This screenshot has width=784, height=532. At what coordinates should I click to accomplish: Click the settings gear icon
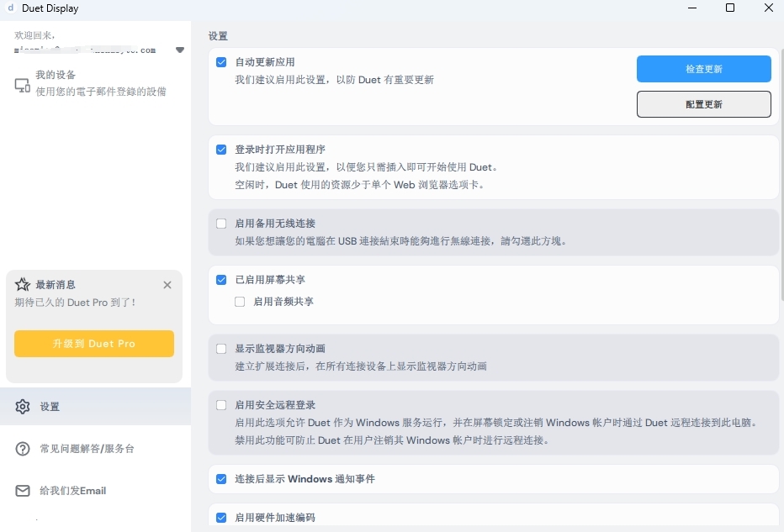click(x=23, y=407)
